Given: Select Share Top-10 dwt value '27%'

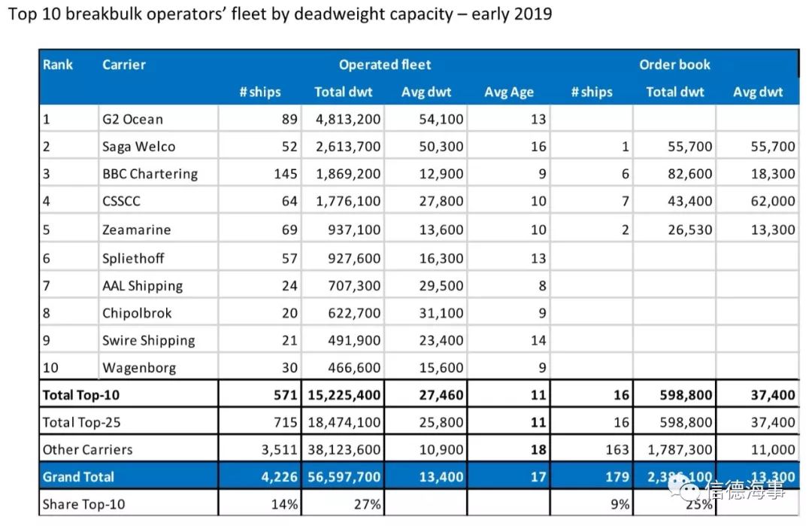Looking at the screenshot, I should click(367, 504).
